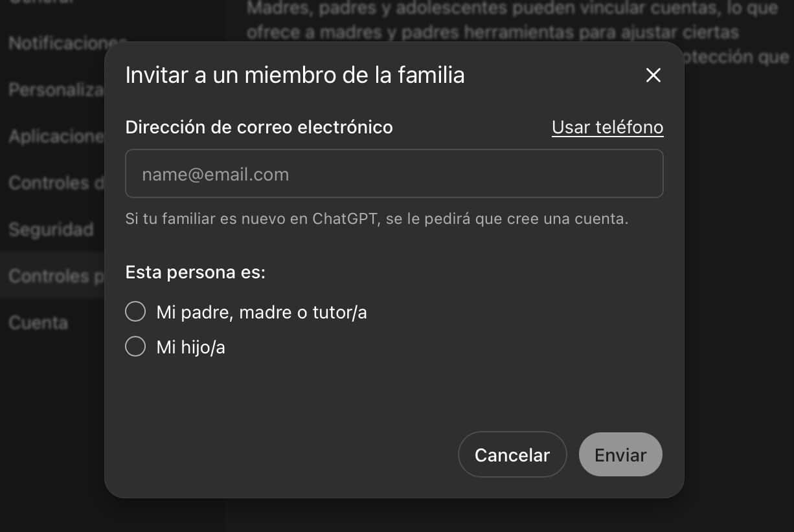Viewport: 794px width, 532px height.
Task: Open the Cuenta settings section
Action: click(x=38, y=322)
